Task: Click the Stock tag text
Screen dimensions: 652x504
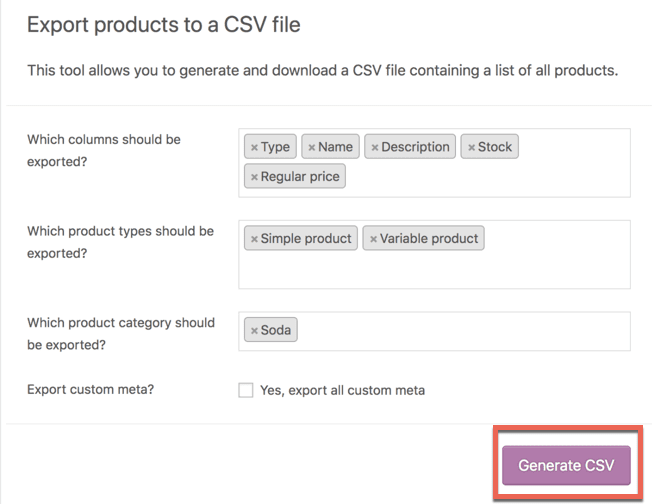Action: click(x=494, y=147)
